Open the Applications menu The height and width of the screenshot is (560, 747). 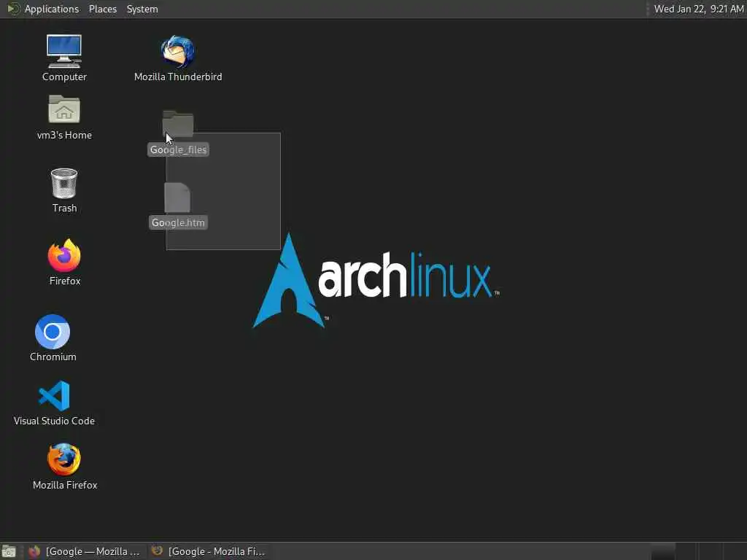pos(52,9)
